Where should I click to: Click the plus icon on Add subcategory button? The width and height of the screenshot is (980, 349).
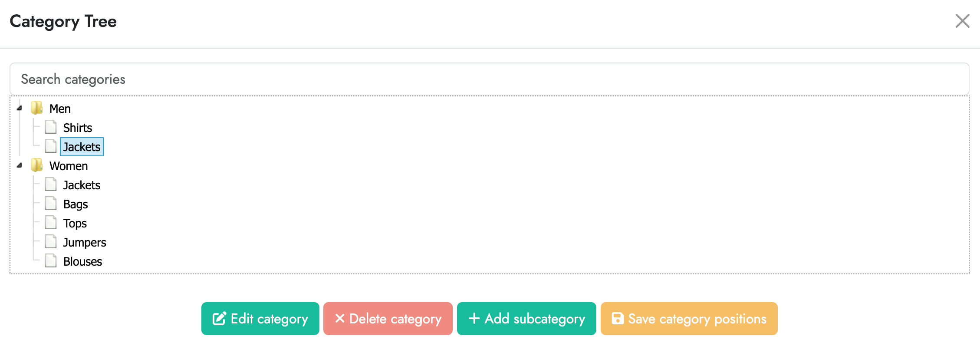[x=474, y=318]
